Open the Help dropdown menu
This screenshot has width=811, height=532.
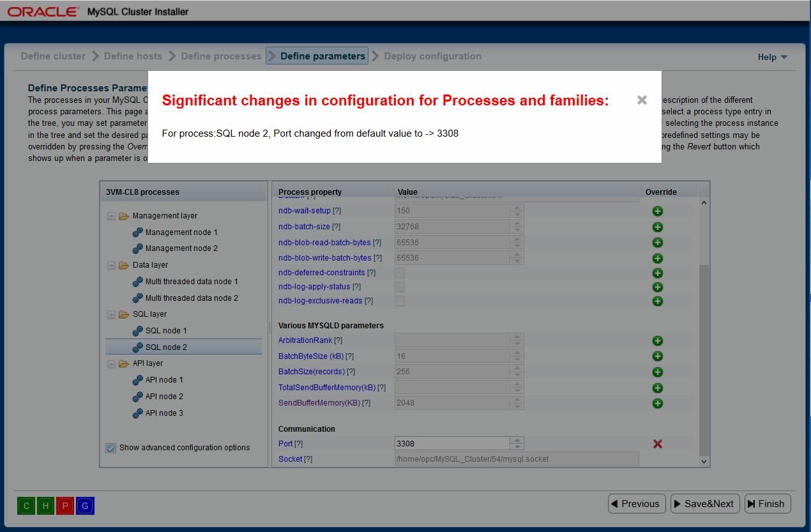(x=772, y=57)
